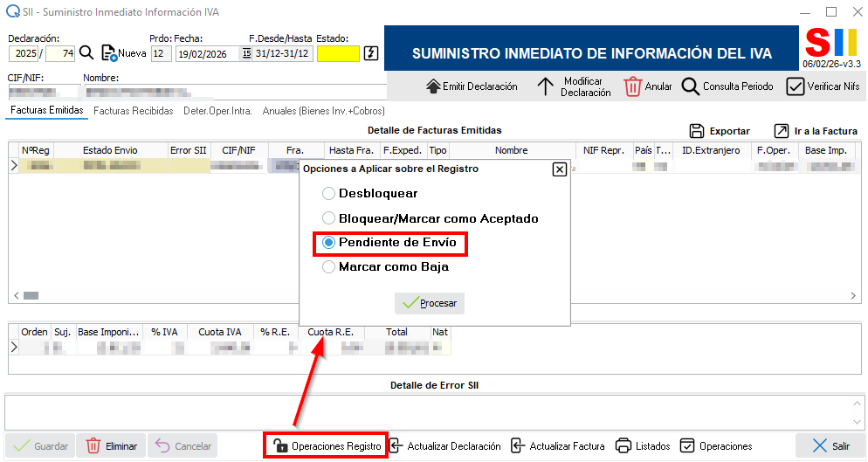Click the declaration year field 2025

(24, 53)
